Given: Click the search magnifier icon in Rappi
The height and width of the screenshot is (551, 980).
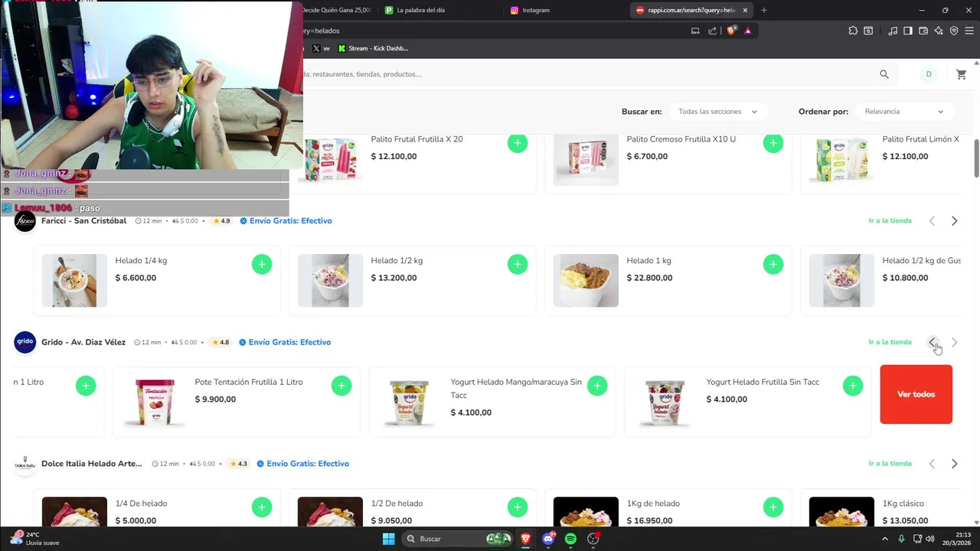Looking at the screenshot, I should tap(884, 74).
